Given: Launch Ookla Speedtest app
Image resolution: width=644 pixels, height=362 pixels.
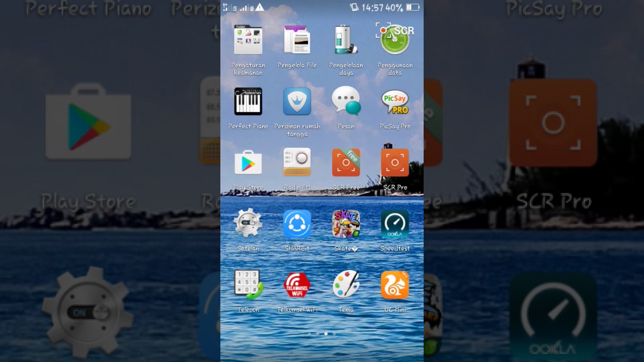Looking at the screenshot, I should (x=395, y=224).
